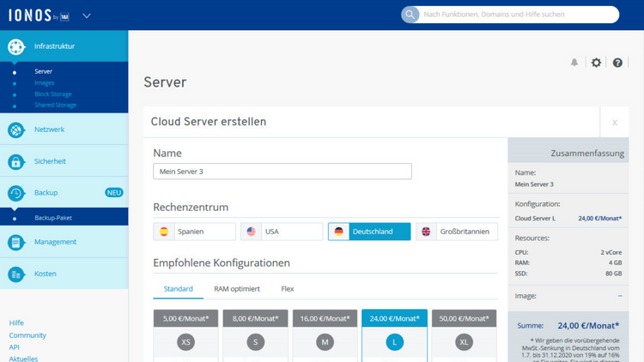The height and width of the screenshot is (362, 644).
Task: Switch to the RAM optimiert tab
Action: (x=237, y=289)
